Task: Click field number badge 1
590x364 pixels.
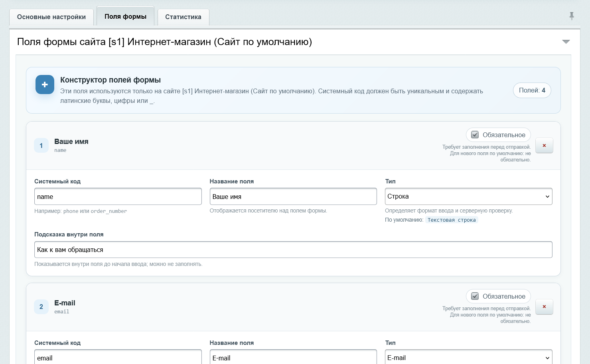Action: tap(41, 146)
